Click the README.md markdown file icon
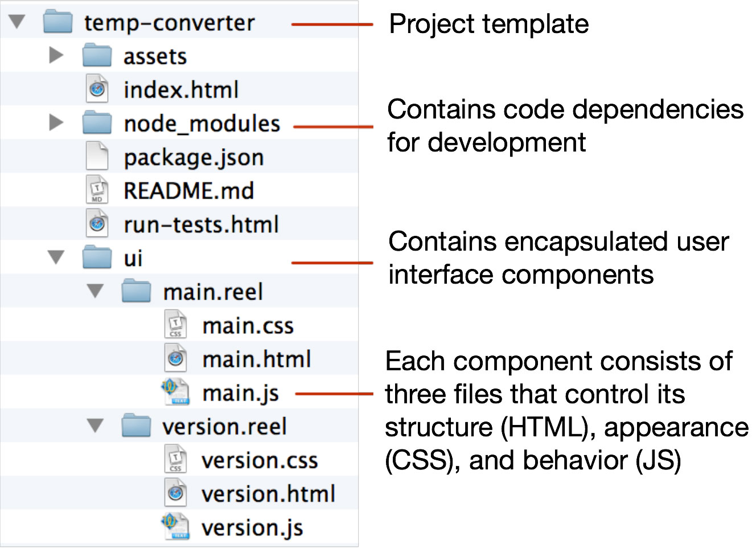 [x=97, y=190]
